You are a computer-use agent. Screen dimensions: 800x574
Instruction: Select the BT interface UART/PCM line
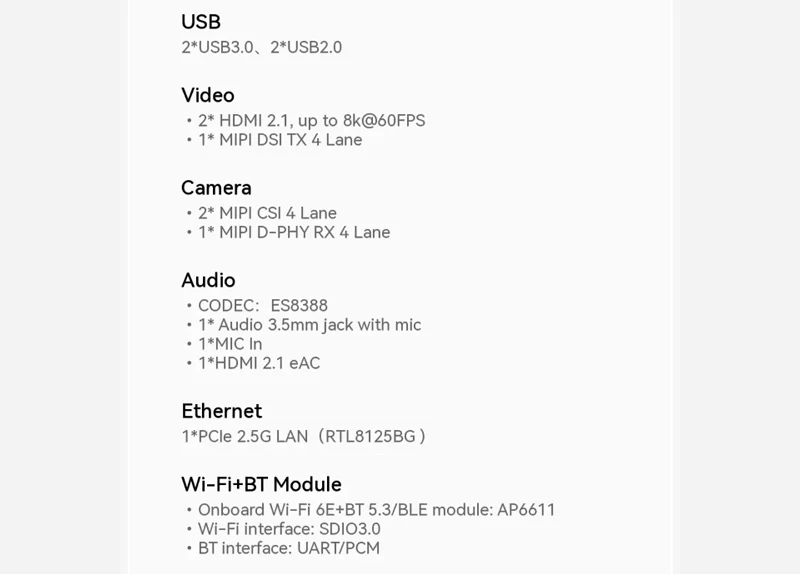pos(289,548)
